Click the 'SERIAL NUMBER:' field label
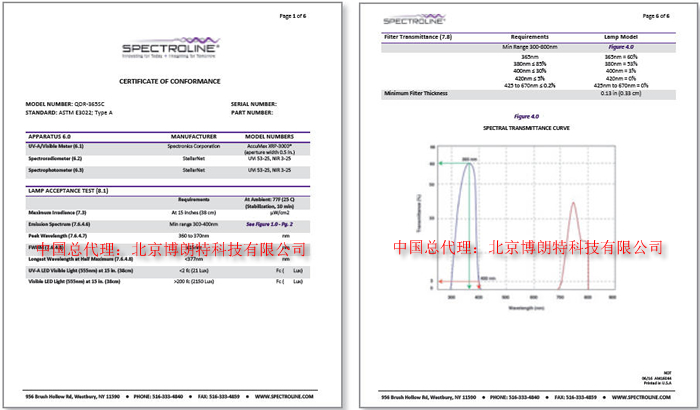 254,104
